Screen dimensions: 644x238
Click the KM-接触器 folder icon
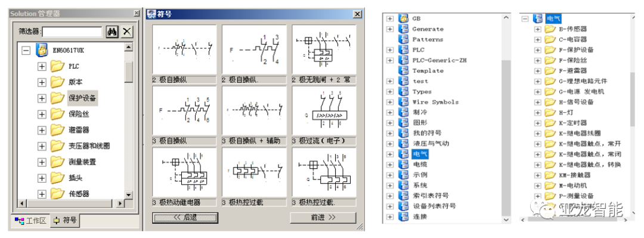(x=550, y=175)
